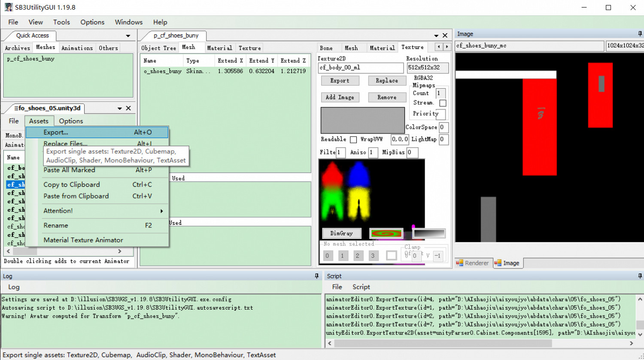Toggle the Stream mipmaps checkbox

(443, 103)
